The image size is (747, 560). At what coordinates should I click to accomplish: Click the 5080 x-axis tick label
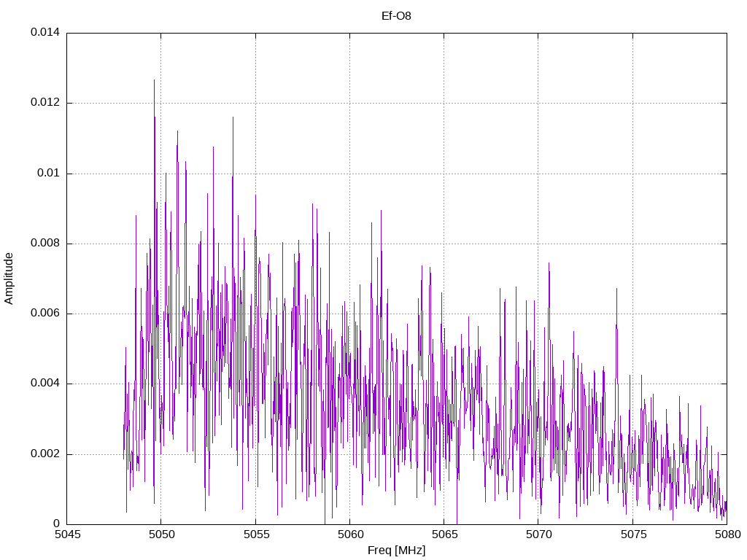(727, 534)
